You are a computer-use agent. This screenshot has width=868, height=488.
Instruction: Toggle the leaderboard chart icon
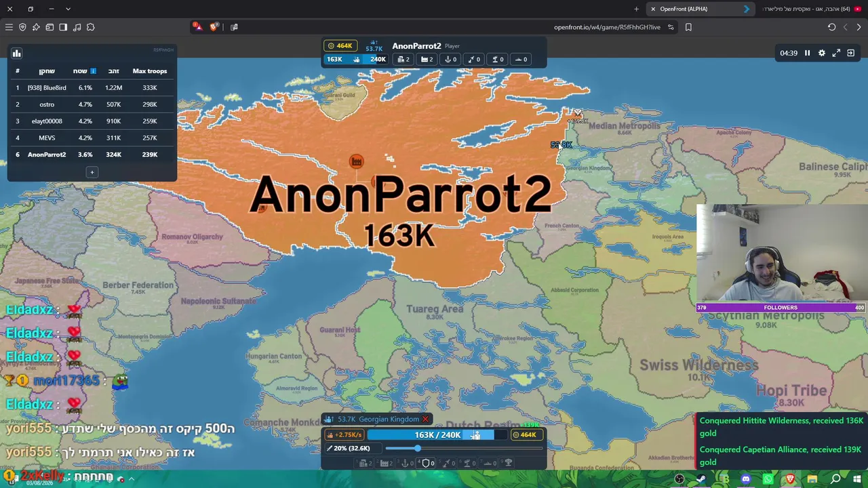[x=17, y=53]
